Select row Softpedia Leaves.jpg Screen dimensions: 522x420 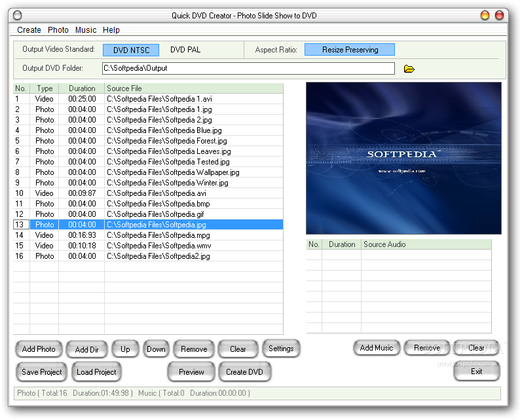(148, 151)
